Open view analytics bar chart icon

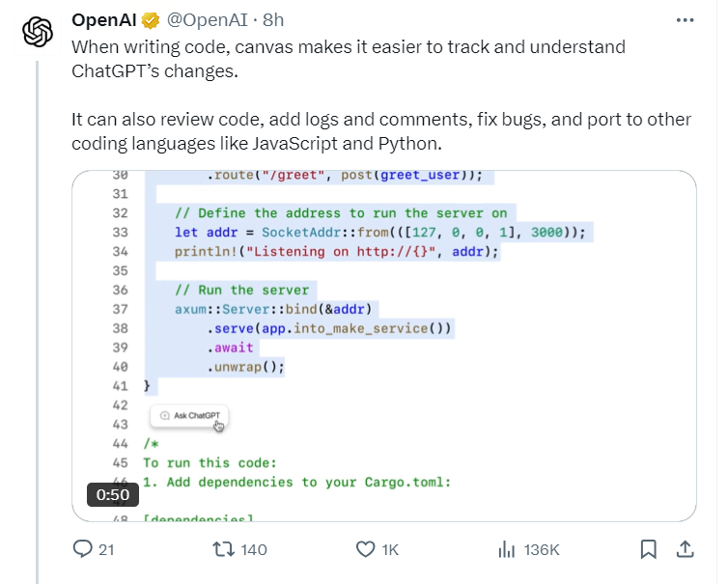507,549
